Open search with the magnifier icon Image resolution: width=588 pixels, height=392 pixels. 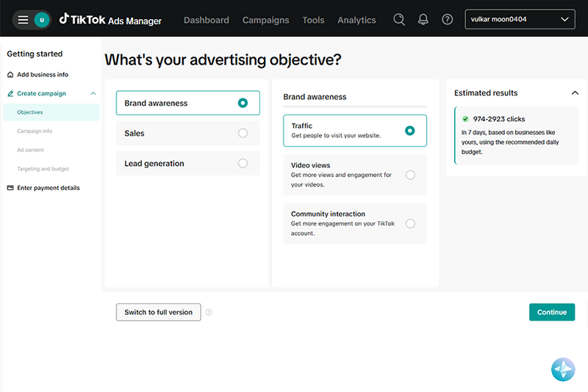399,20
